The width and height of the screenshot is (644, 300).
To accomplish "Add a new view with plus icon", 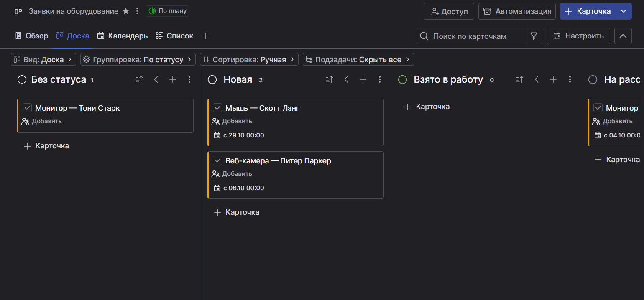I will [205, 36].
